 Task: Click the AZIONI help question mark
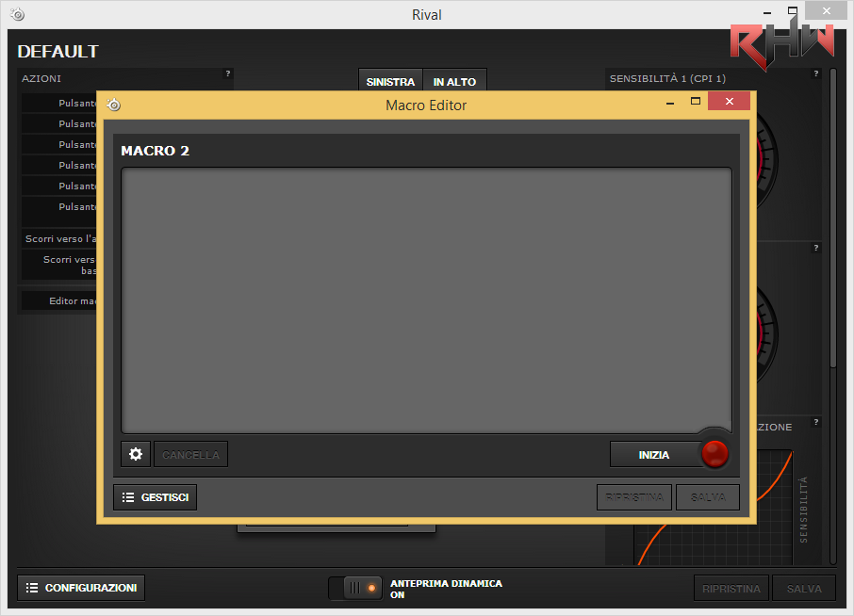click(228, 73)
